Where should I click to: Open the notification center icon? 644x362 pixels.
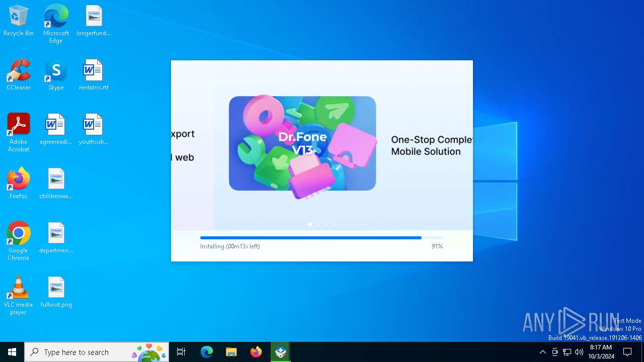click(627, 352)
